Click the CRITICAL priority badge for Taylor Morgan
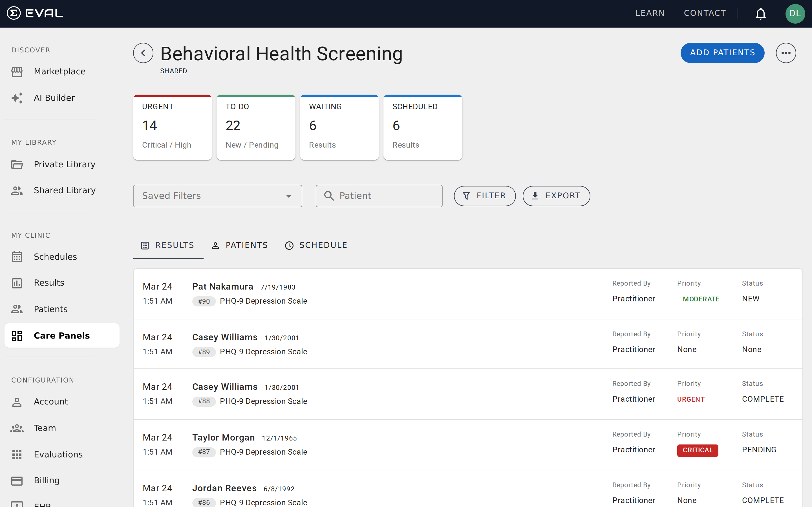This screenshot has width=812, height=507. [697, 450]
